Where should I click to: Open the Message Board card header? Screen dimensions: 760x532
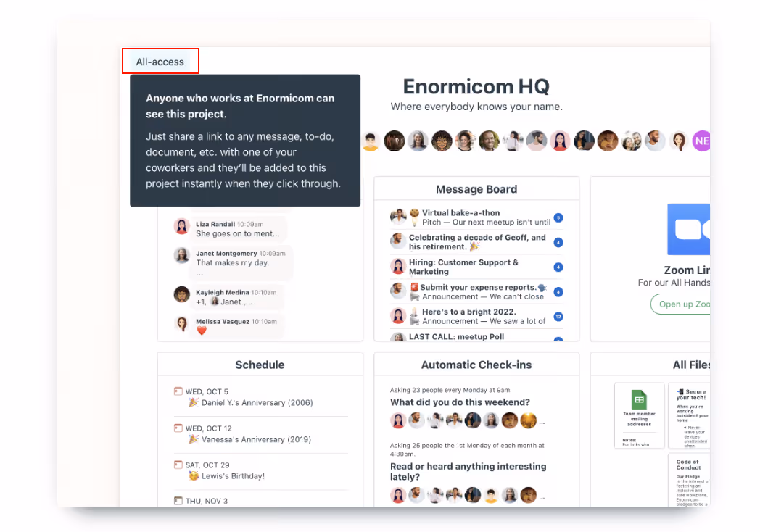476,189
